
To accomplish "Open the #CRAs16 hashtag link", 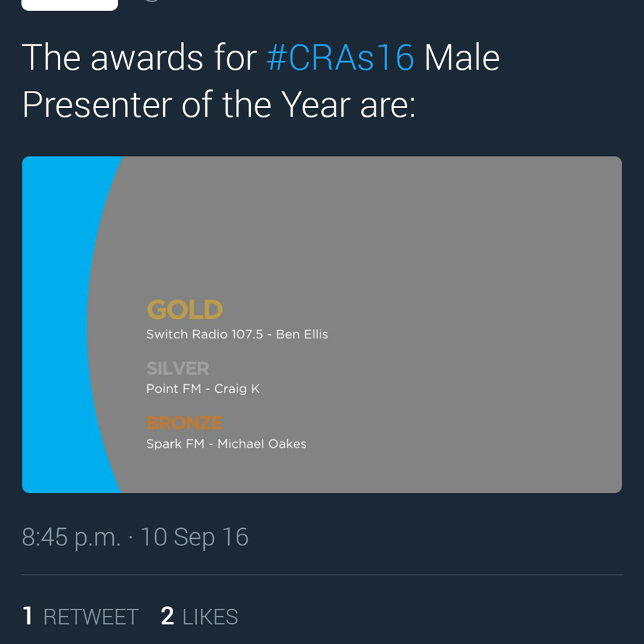I will pos(340,58).
